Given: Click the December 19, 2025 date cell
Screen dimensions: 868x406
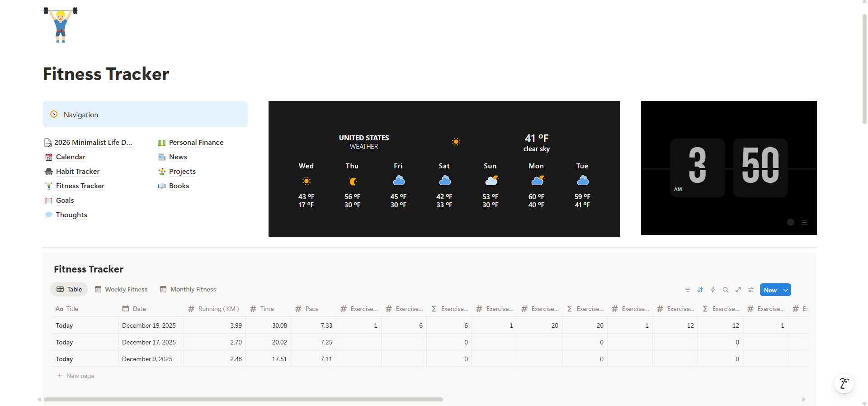Looking at the screenshot, I should pos(151,325).
